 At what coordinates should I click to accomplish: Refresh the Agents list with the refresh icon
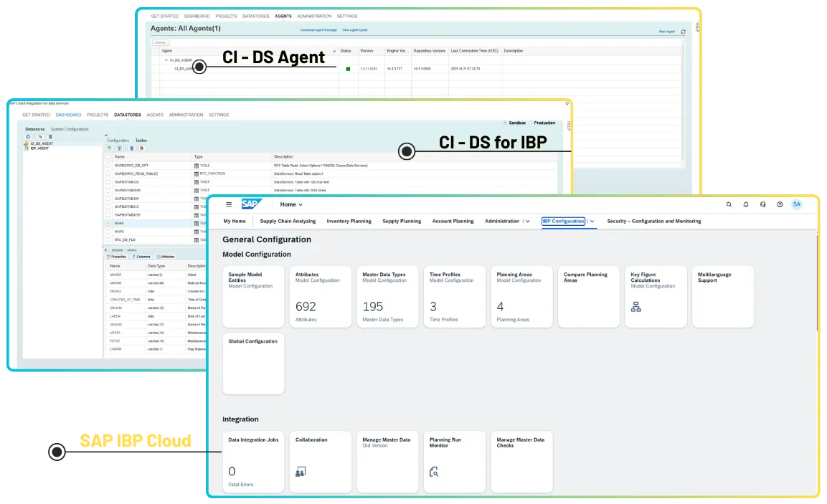[683, 32]
